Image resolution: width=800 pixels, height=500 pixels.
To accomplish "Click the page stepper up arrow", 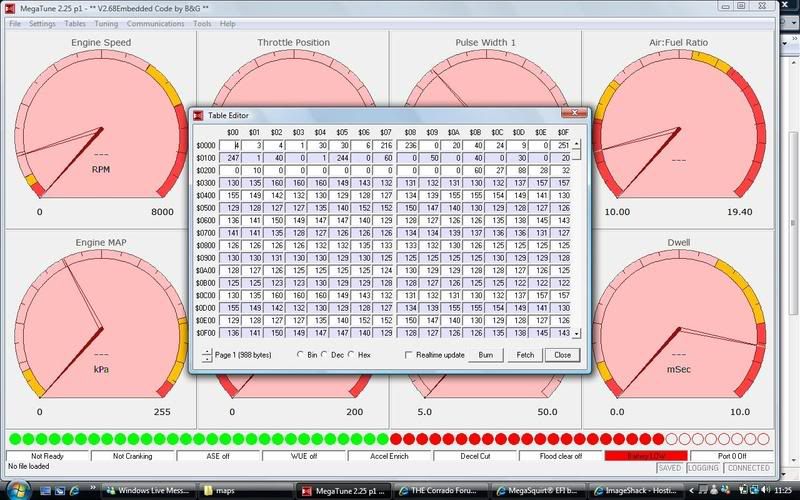I will pos(206,351).
